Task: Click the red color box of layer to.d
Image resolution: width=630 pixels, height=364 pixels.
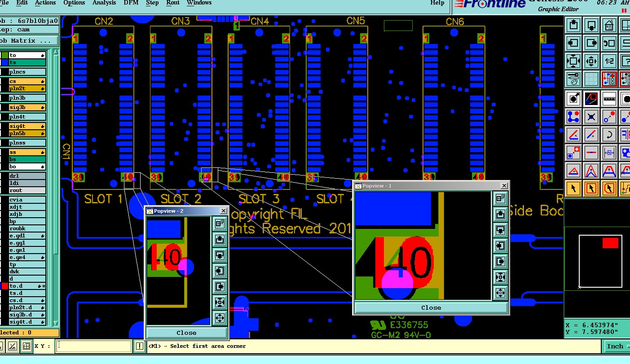Action: pyautogui.click(x=4, y=286)
